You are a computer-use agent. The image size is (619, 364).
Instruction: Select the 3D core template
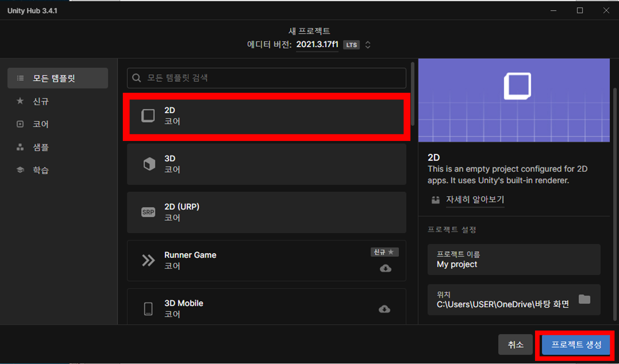(267, 164)
